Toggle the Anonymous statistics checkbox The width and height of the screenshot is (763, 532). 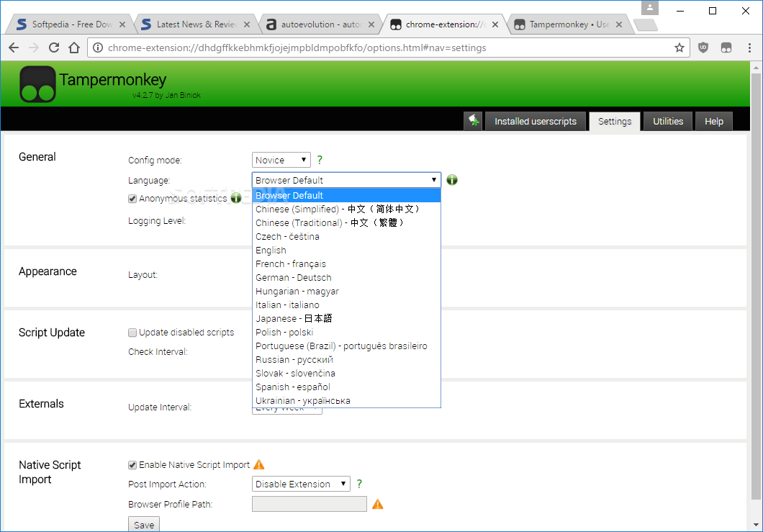(x=132, y=199)
